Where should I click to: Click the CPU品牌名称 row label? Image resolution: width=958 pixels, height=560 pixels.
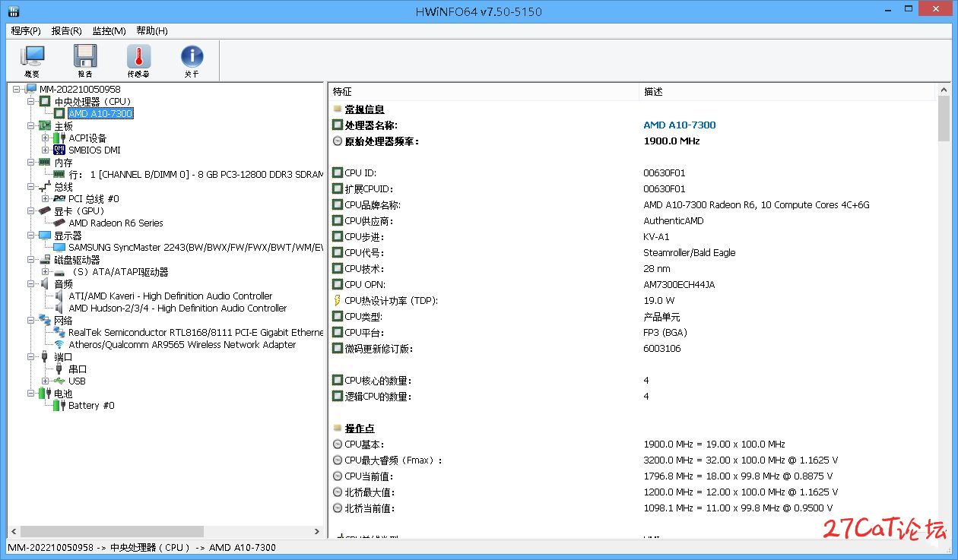(373, 204)
